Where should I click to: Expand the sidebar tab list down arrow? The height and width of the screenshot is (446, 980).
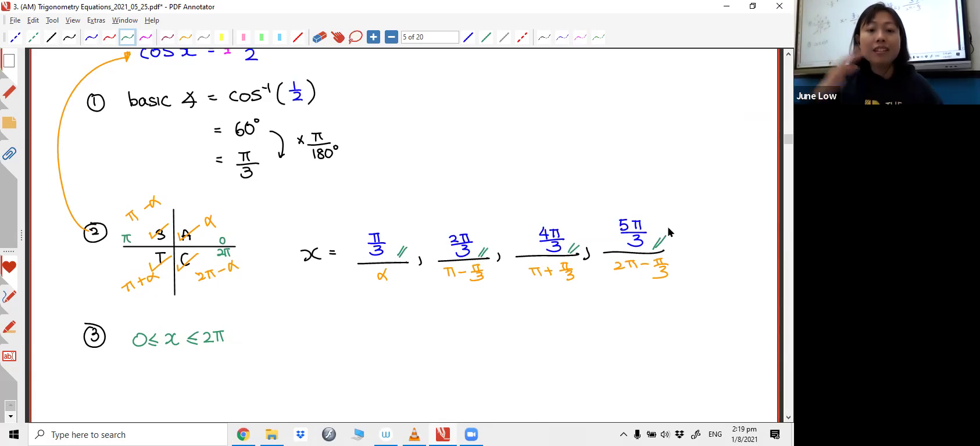[10, 416]
